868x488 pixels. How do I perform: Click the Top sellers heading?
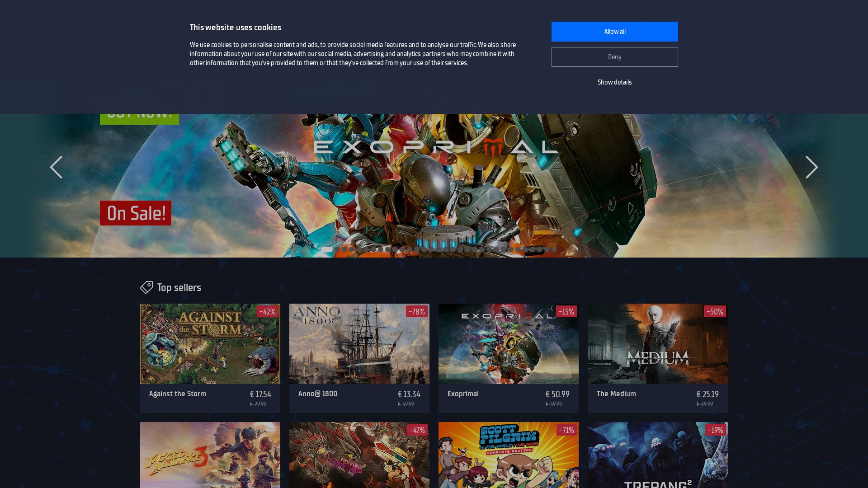179,287
